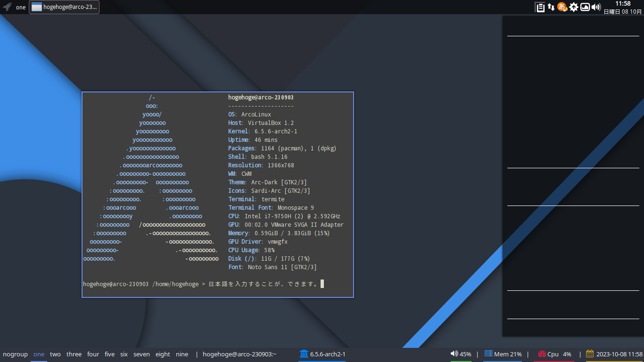Click the picture/wallpaper tray icon

pyautogui.click(x=585, y=7)
